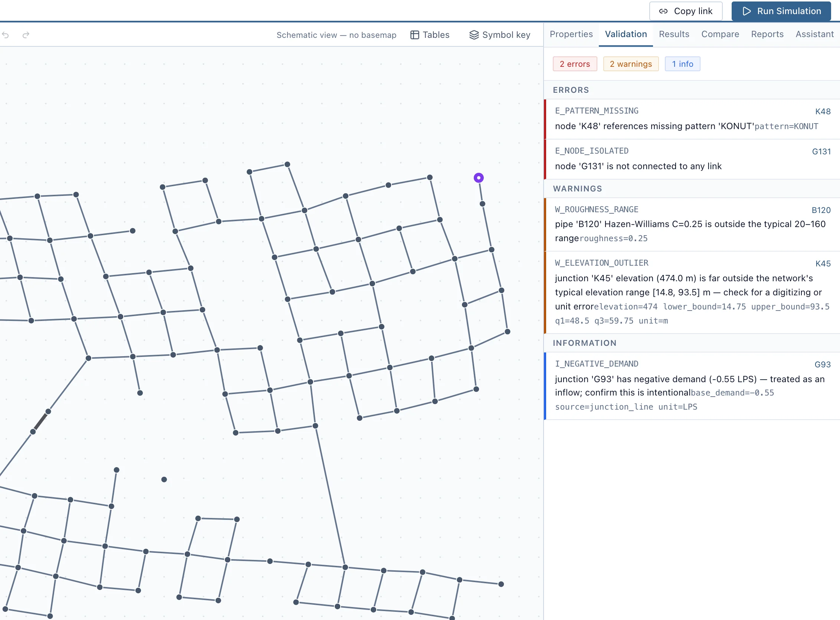Filter by the 2 errors badge
Screen dimensions: 840x620
(x=575, y=64)
